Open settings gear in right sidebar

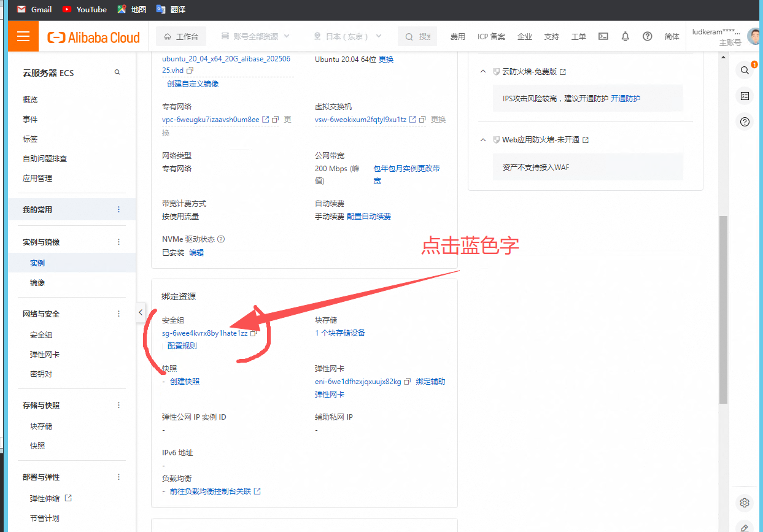(x=745, y=503)
